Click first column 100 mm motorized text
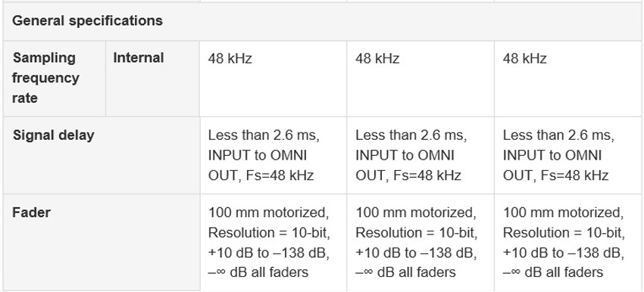 [269, 213]
